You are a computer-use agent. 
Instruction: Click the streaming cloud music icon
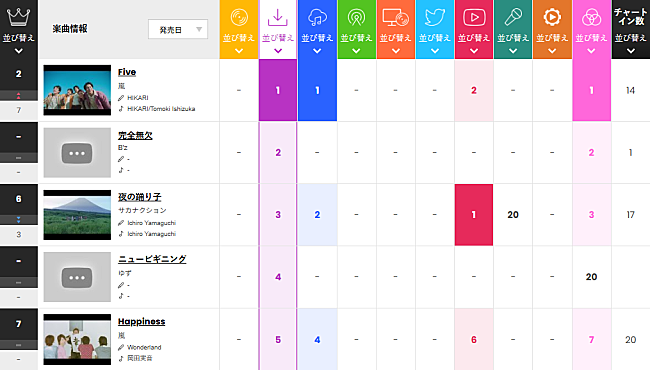[317, 17]
